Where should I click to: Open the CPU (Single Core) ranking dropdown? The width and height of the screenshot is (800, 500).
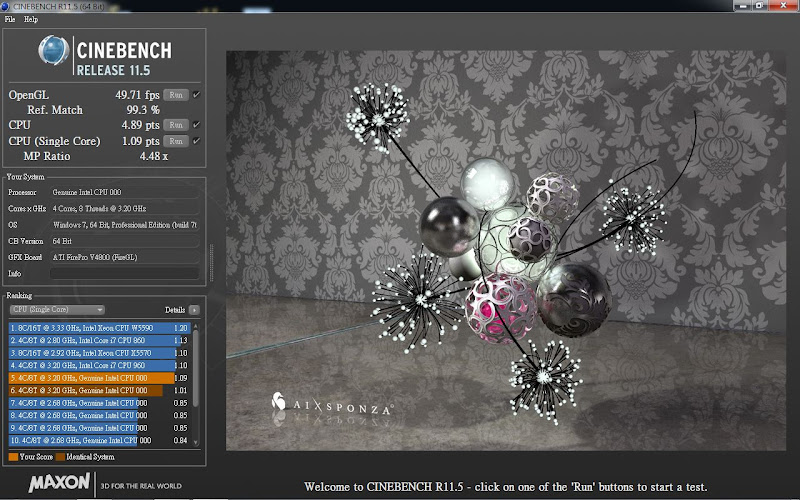tap(57, 310)
